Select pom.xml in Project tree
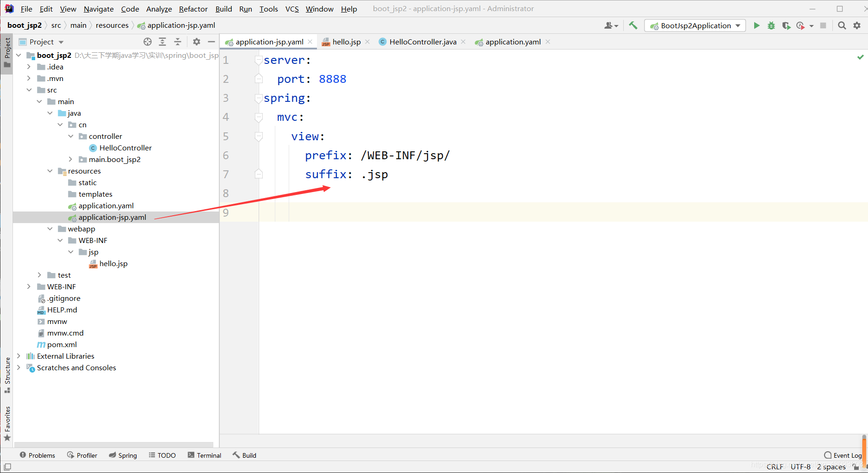The width and height of the screenshot is (868, 473). point(62,344)
